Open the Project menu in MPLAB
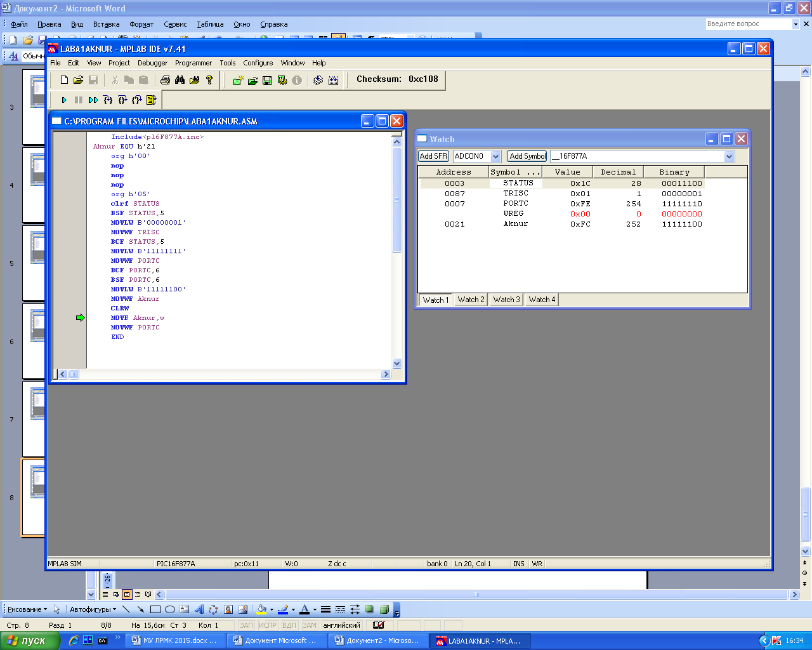812x650 pixels. click(119, 63)
